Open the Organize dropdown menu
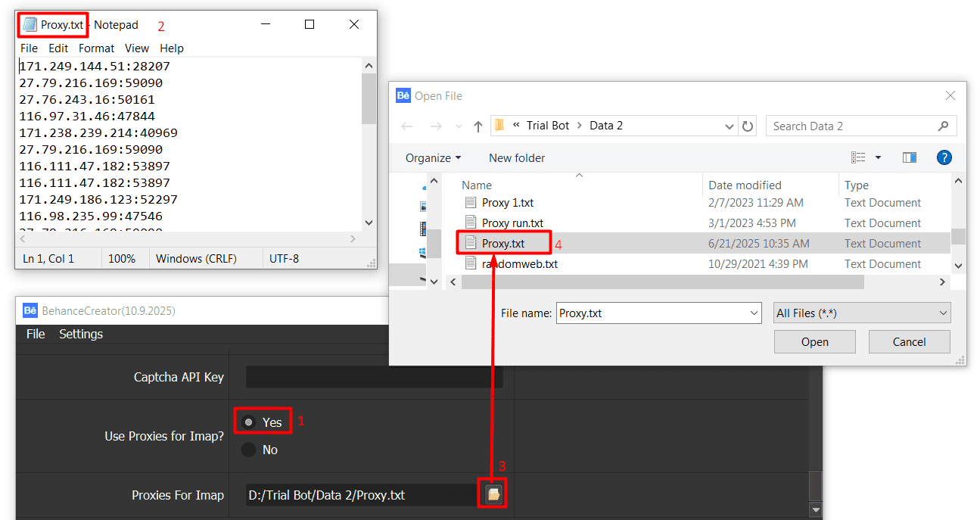The height and width of the screenshot is (520, 980). tap(433, 157)
